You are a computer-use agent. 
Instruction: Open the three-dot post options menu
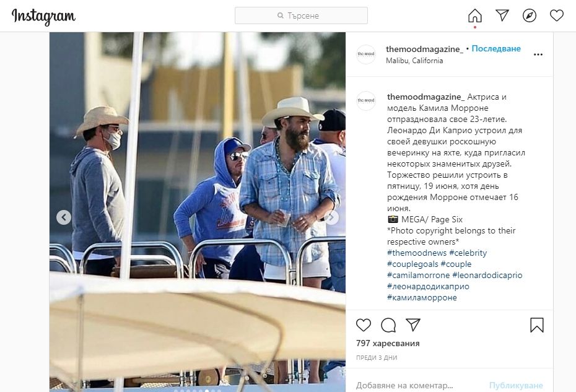tap(538, 54)
